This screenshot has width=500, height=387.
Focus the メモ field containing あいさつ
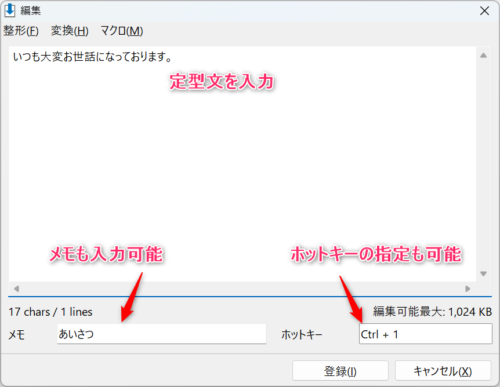click(x=162, y=334)
